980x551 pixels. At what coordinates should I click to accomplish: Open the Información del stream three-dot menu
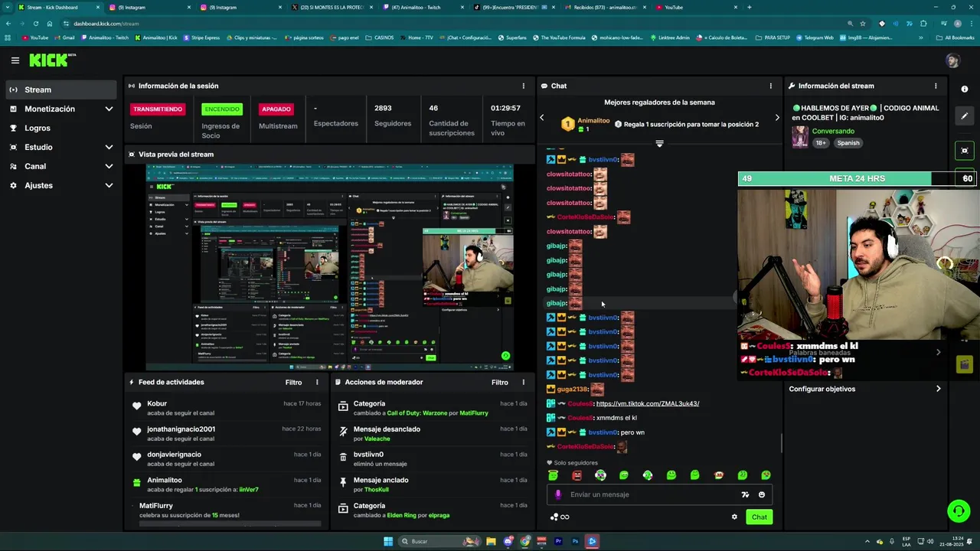pos(936,86)
